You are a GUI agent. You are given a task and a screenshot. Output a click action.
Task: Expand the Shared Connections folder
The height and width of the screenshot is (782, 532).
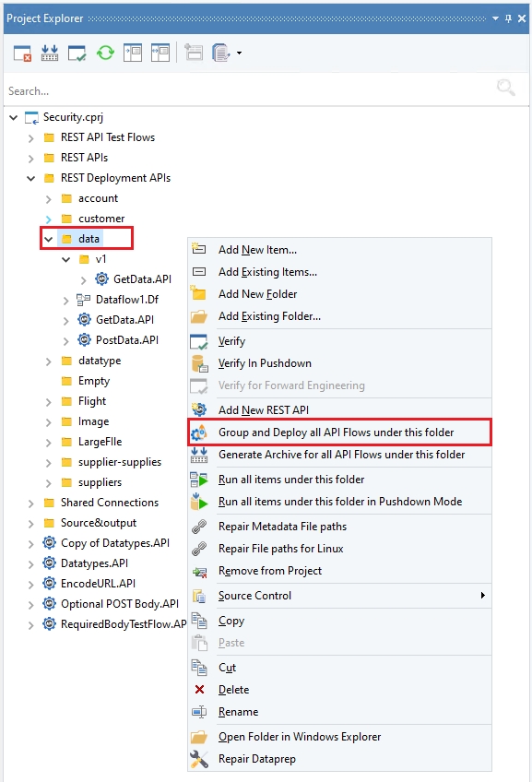coord(31,504)
